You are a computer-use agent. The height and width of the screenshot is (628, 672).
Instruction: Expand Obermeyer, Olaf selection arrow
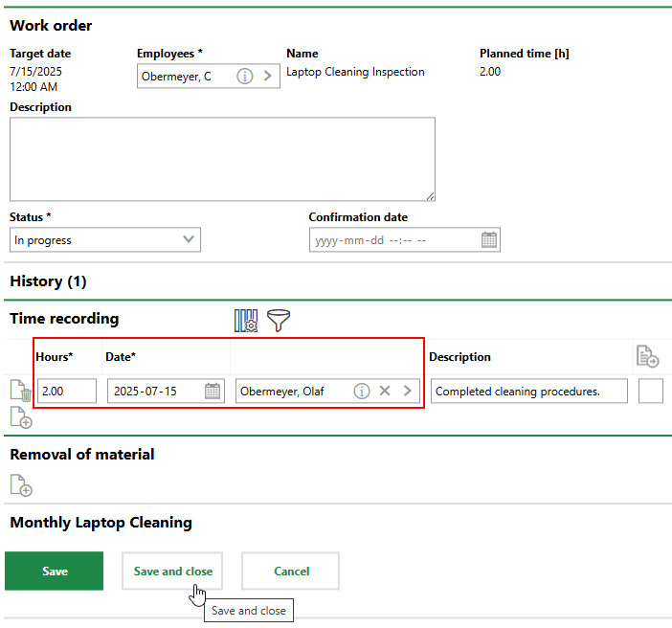click(407, 391)
